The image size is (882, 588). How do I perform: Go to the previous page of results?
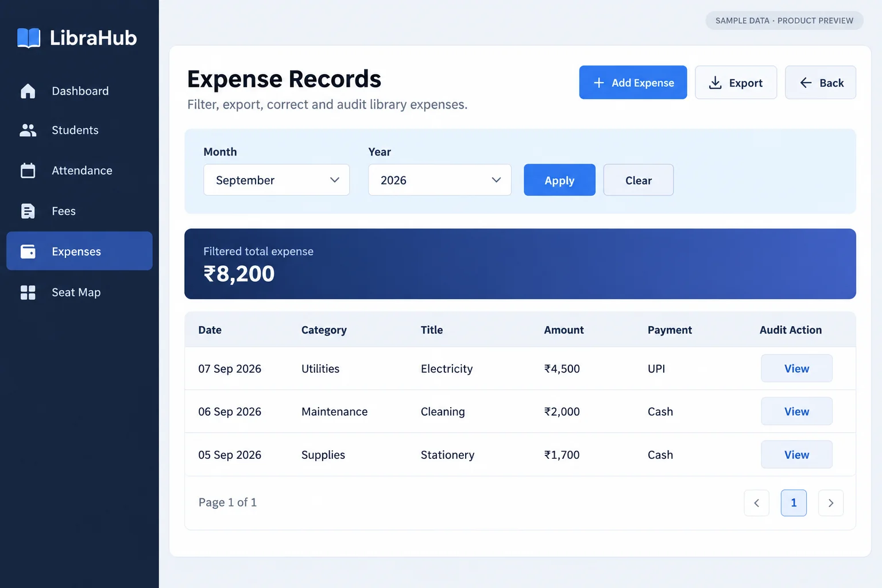(x=757, y=503)
